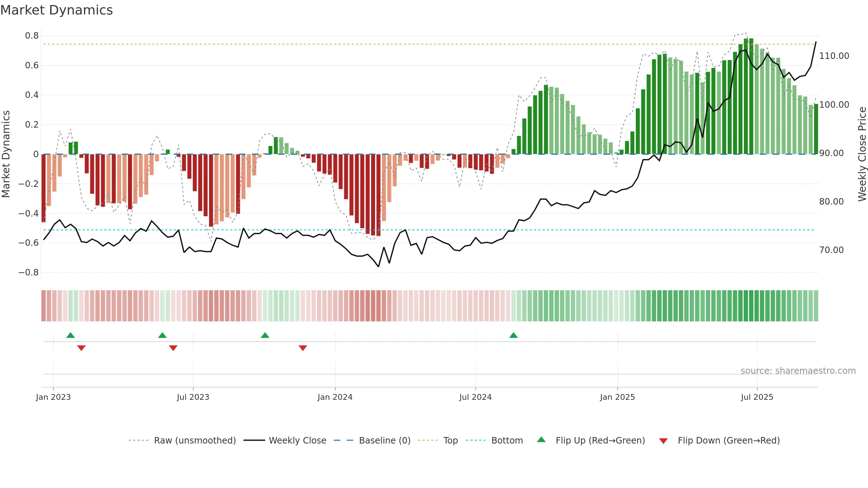Hide the Baseline (0) series via legend
Screen dimensions: 868x488
pos(372,440)
